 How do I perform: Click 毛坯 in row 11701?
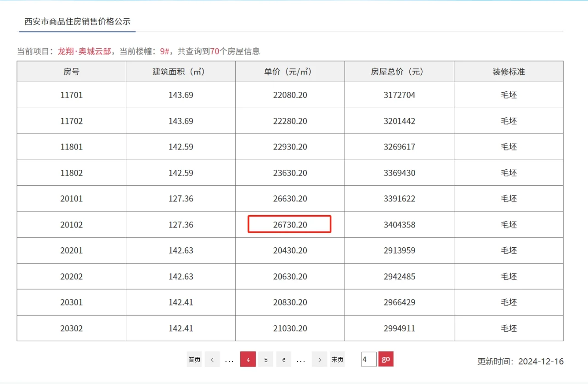pyautogui.click(x=509, y=95)
